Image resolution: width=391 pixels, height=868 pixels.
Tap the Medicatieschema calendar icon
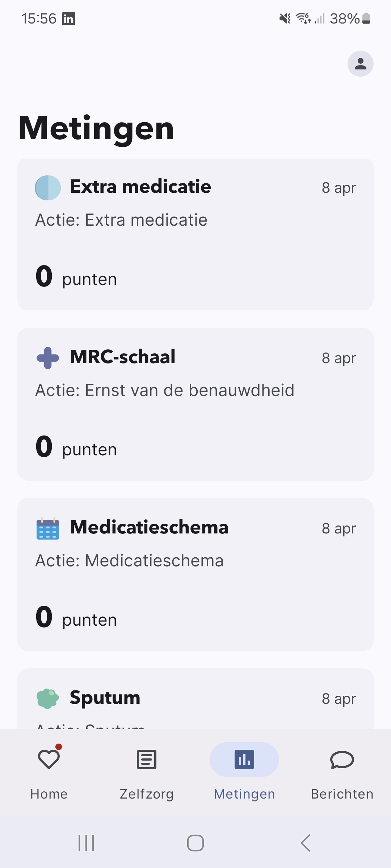click(48, 528)
